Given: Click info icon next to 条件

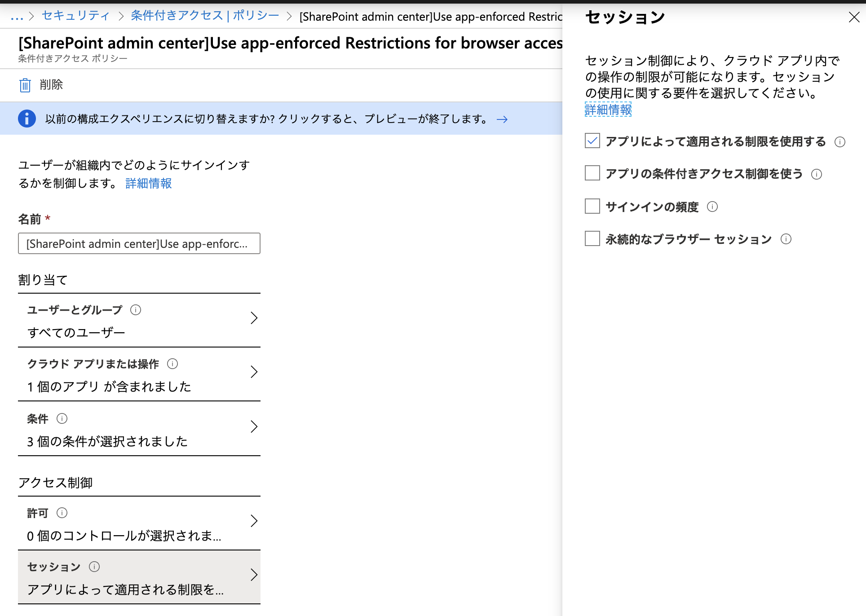Looking at the screenshot, I should (62, 418).
